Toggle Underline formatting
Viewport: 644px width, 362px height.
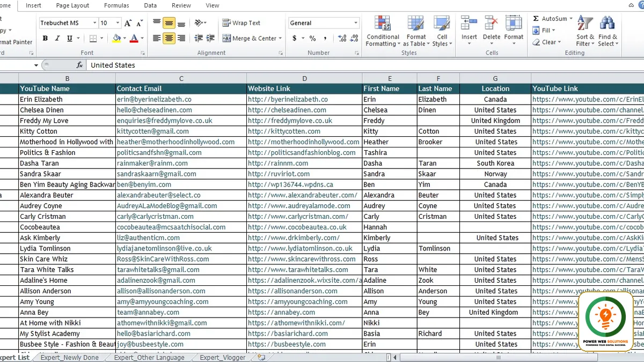pos(70,39)
